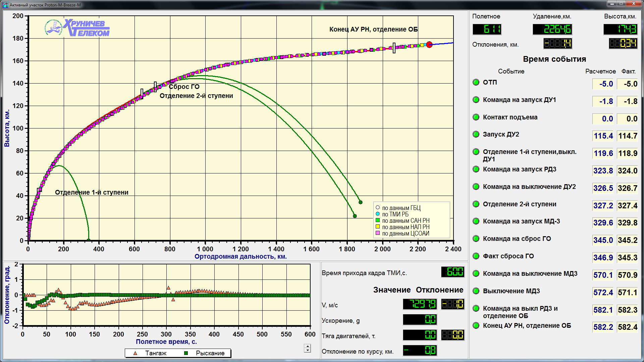Click the Полетное time LED display
The height and width of the screenshot is (362, 644).
pyautogui.click(x=487, y=30)
